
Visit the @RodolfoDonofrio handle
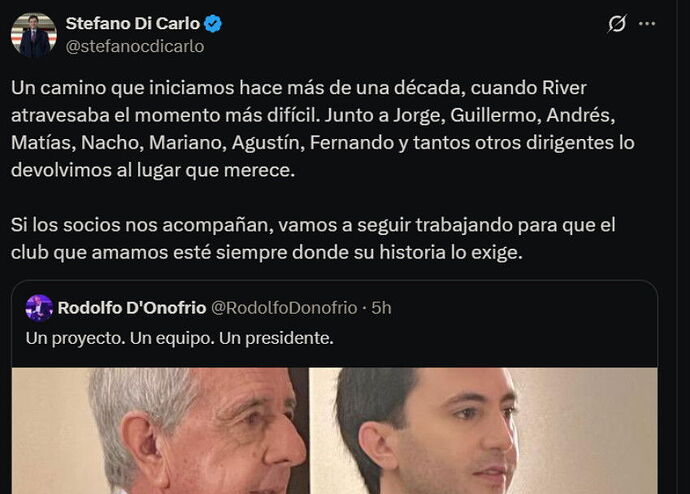tap(284, 308)
